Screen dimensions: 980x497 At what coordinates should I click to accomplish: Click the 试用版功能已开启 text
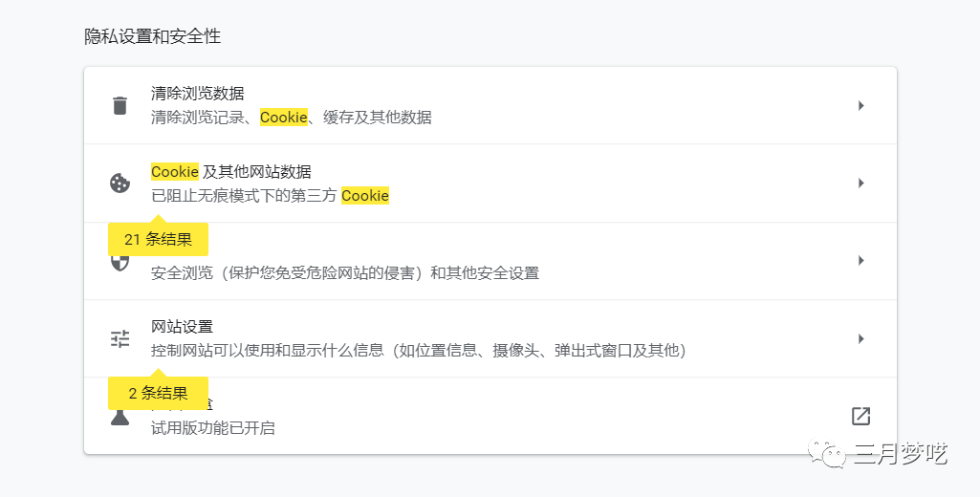[x=213, y=427]
